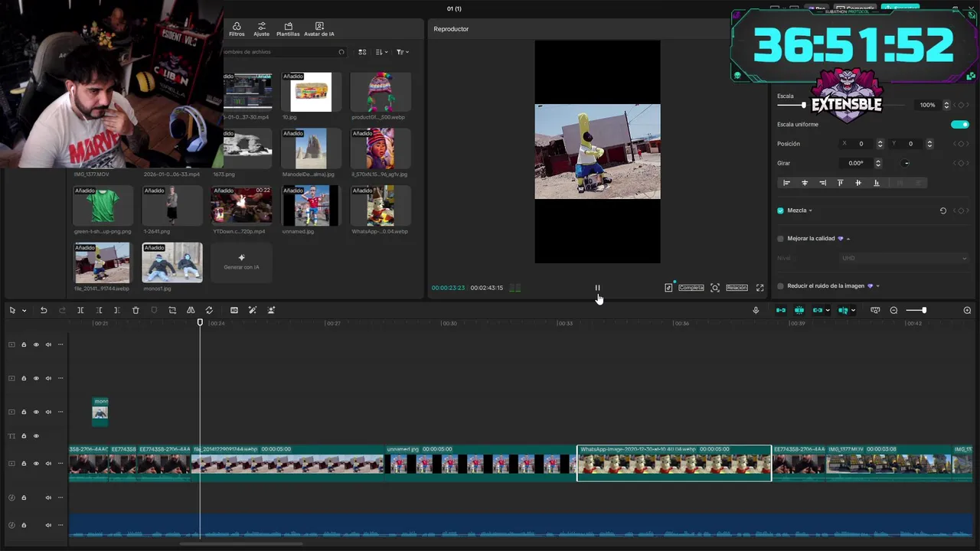This screenshot has width=980, height=551.
Task: Add keyframe for Escala
Action: click(x=961, y=105)
